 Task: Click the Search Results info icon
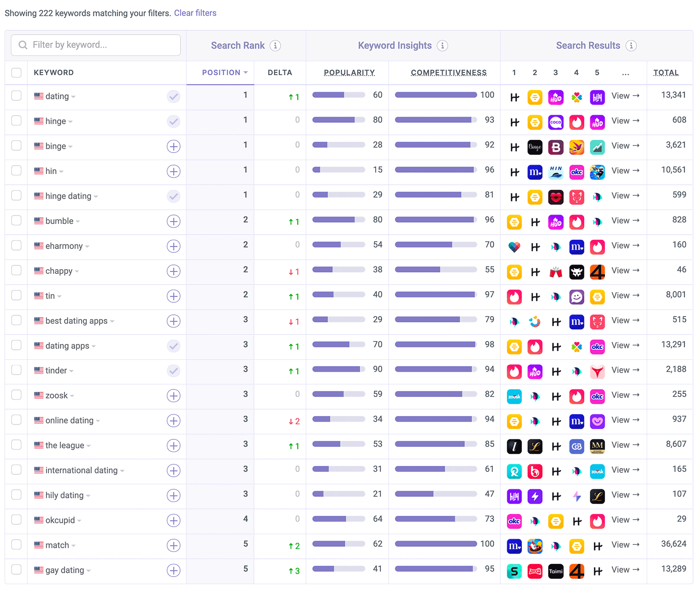631,46
